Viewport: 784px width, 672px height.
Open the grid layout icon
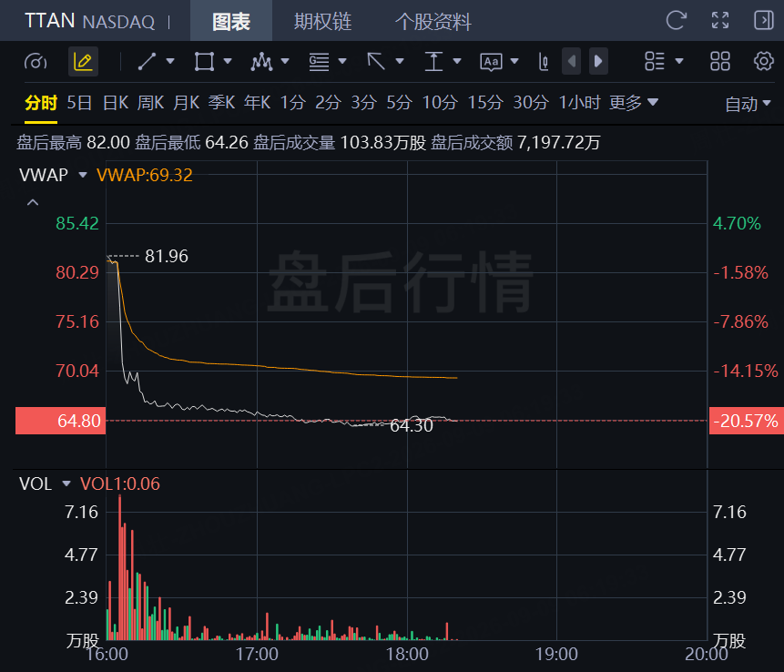(720, 62)
